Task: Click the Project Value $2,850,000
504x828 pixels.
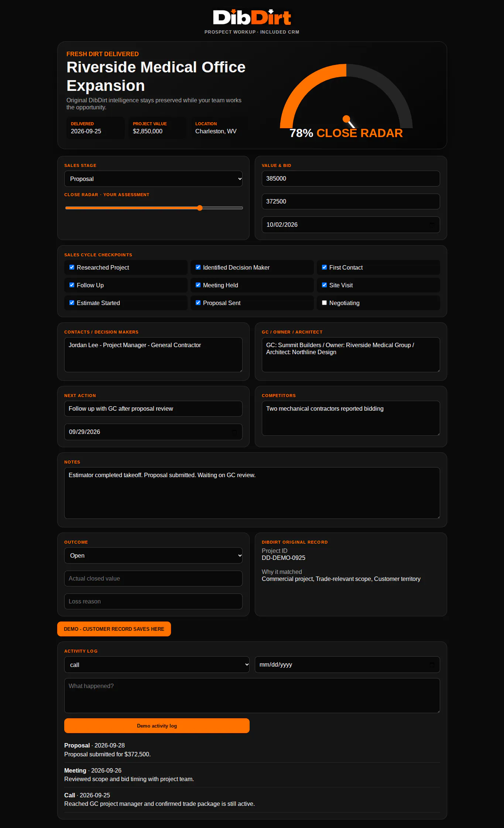Action: click(148, 131)
